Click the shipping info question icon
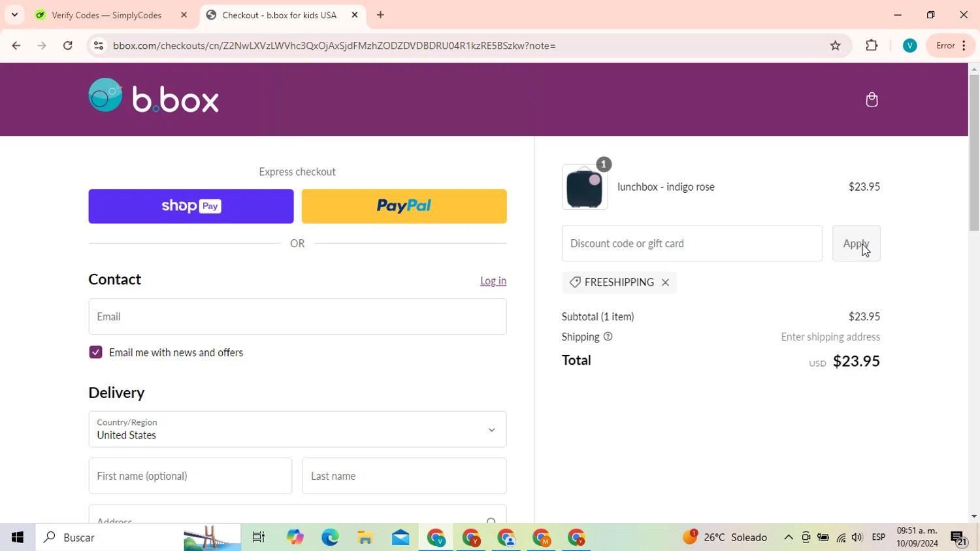Viewport: 980px width, 551px height. click(608, 337)
